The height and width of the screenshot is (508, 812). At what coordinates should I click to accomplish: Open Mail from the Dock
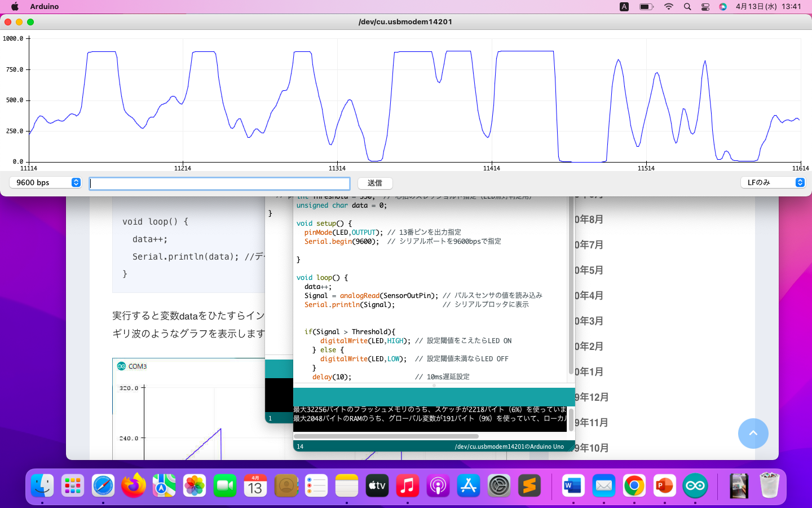pyautogui.click(x=604, y=485)
